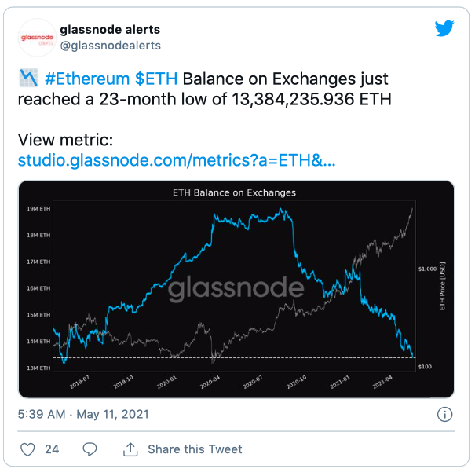Click the 24 likes count
The height and width of the screenshot is (476, 475).
click(x=52, y=449)
